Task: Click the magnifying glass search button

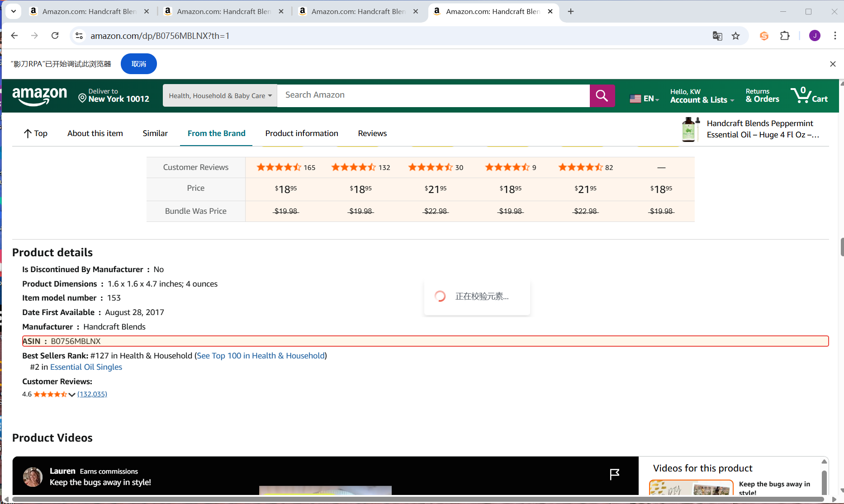Action: point(602,96)
